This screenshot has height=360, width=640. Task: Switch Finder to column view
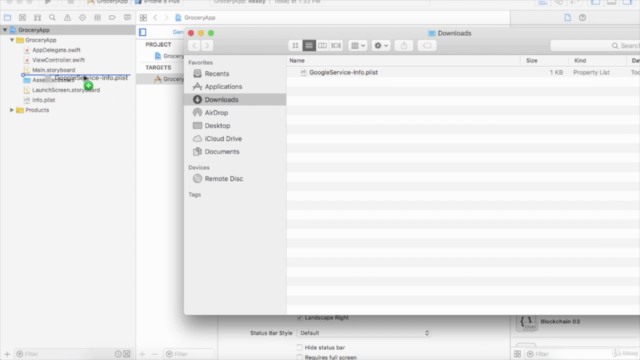322,45
